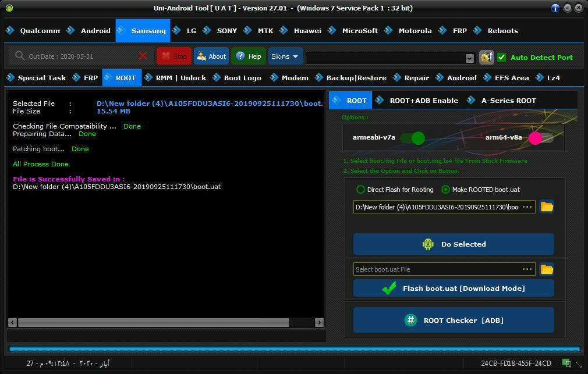Click the red X clear icon

click(143, 56)
